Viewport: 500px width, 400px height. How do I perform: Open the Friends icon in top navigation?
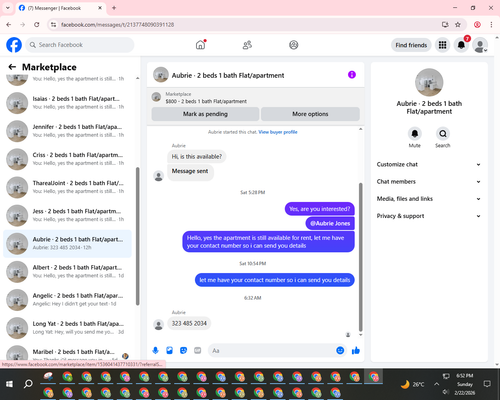click(x=247, y=45)
